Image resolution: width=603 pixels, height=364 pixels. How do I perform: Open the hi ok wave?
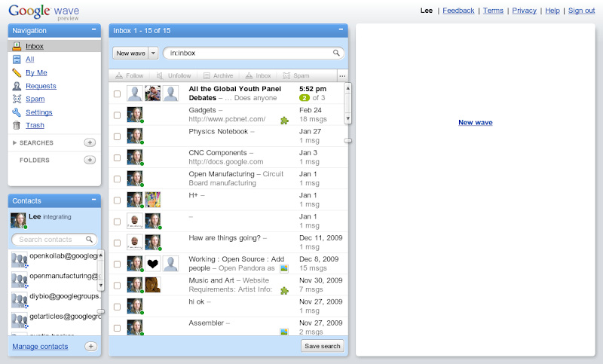tap(228, 306)
